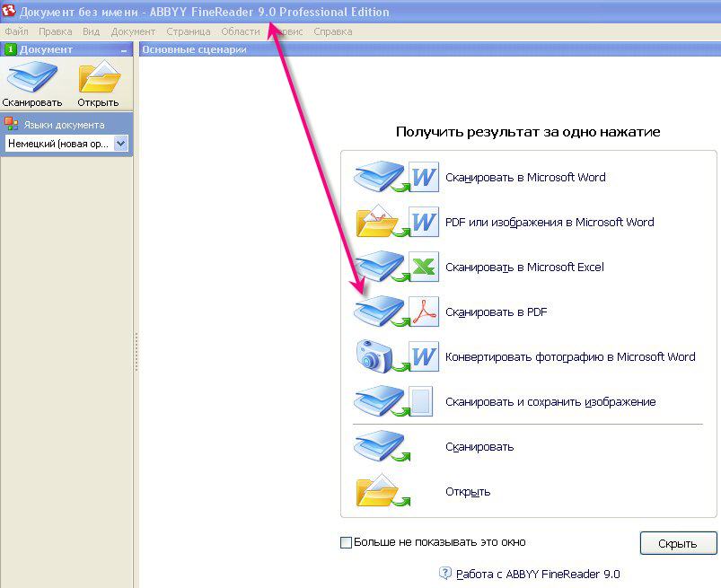The width and height of the screenshot is (721, 588).
Task: Click the folder icon beside the Открыть scenario
Action: point(382,490)
